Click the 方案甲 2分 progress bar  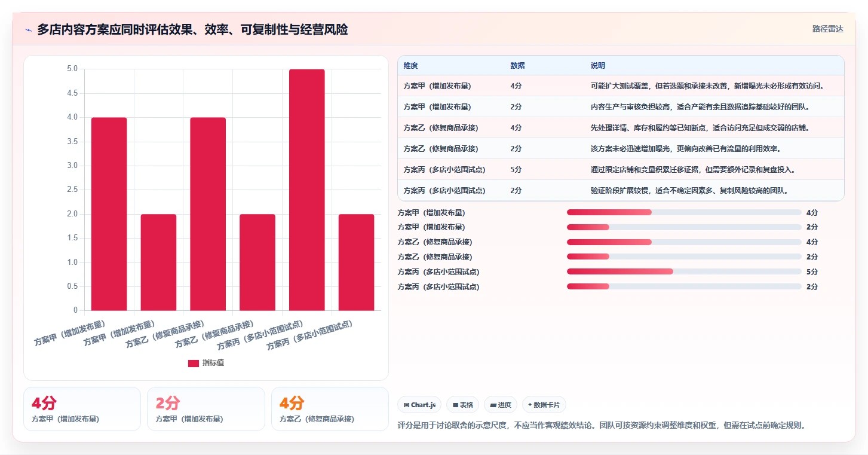684,227
